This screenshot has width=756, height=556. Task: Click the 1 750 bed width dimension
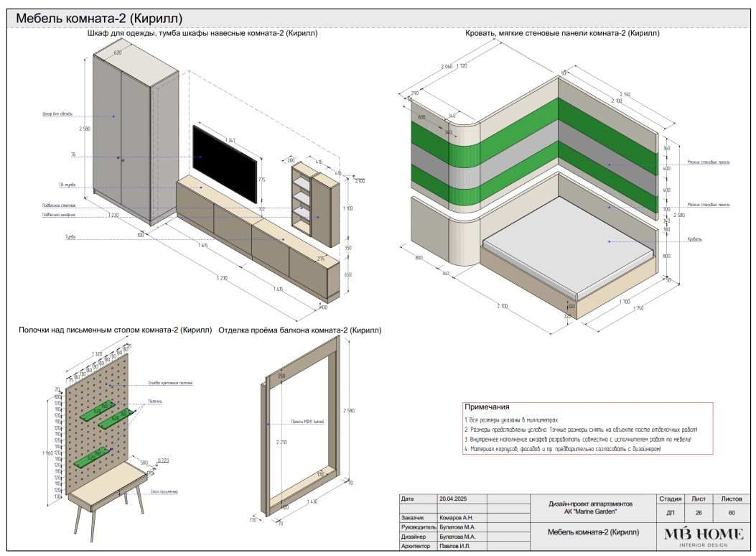click(x=638, y=308)
